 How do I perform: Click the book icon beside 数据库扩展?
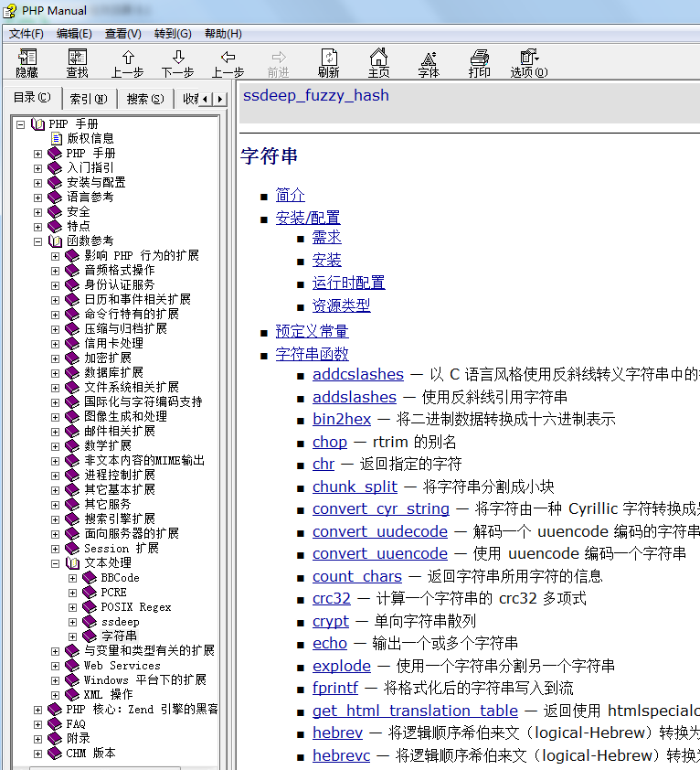(72, 373)
